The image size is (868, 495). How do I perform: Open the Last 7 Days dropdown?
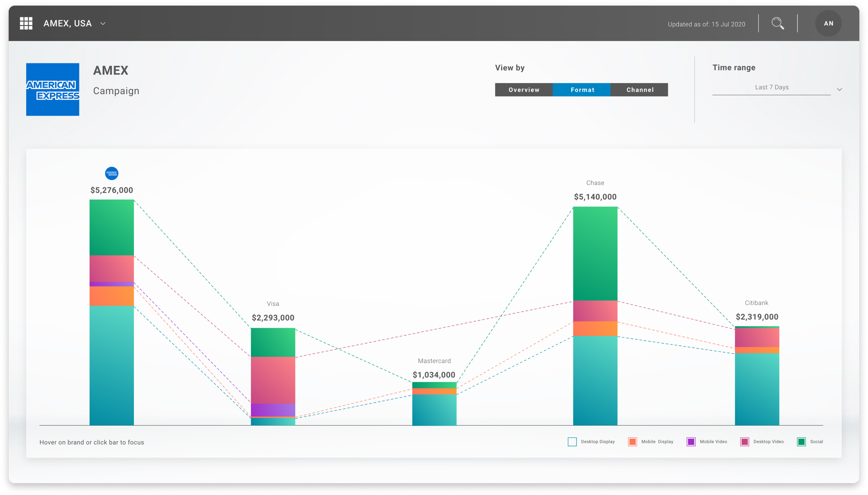pos(771,87)
